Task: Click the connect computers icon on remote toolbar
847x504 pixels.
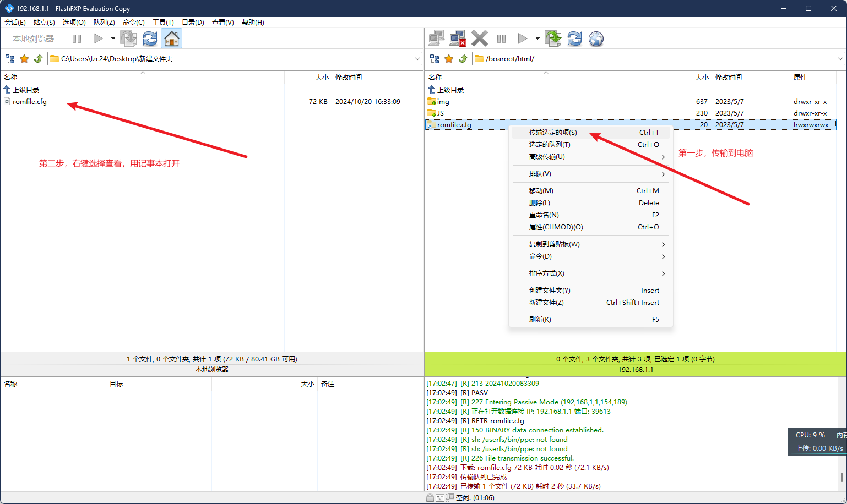Action: [x=436, y=39]
